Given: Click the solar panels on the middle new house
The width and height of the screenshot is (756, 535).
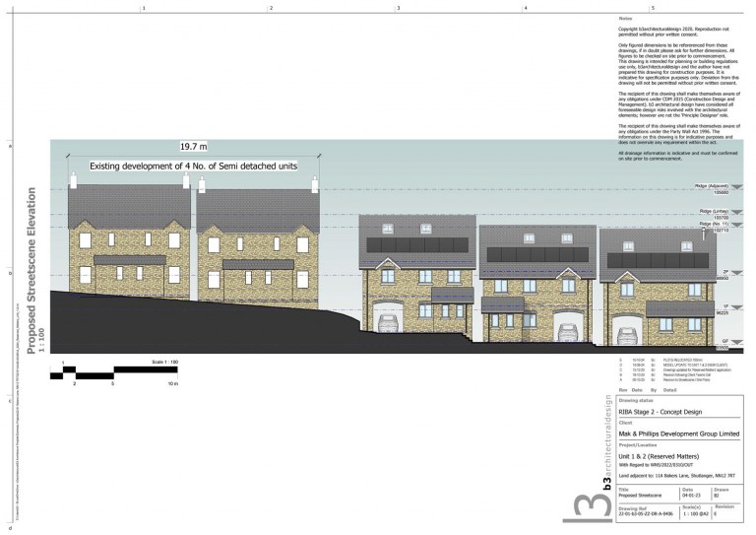Looking at the screenshot, I should [537, 254].
